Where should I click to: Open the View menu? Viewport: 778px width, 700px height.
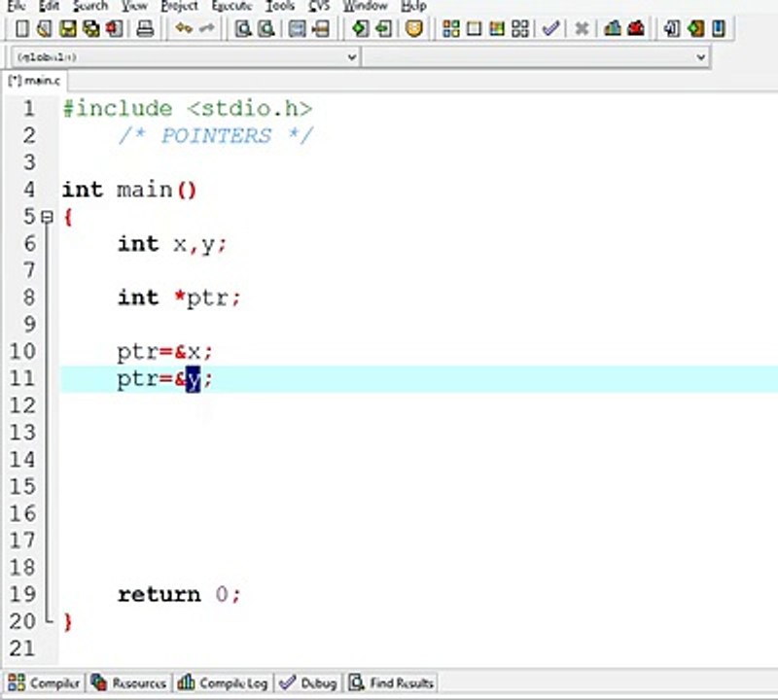tap(134, 6)
